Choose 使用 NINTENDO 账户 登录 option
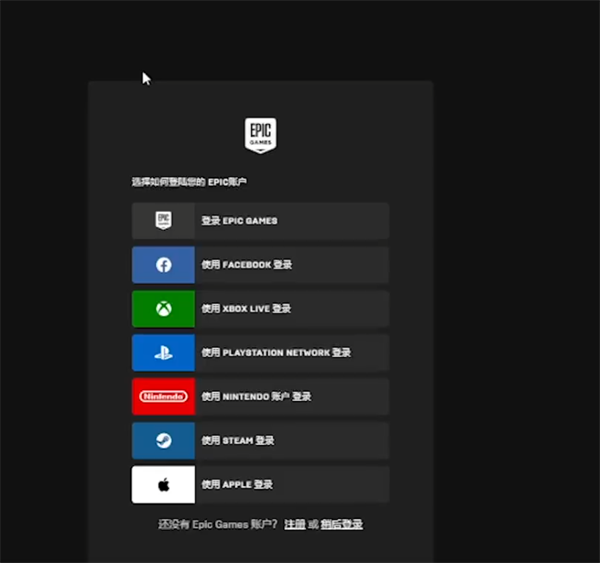 [261, 397]
